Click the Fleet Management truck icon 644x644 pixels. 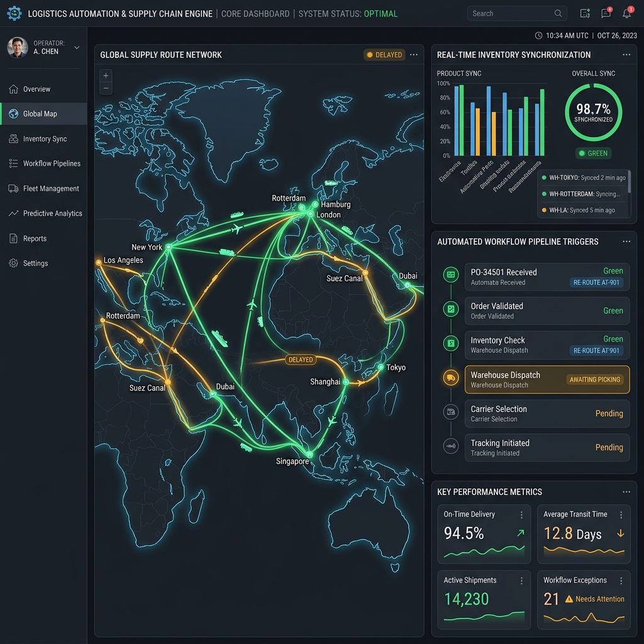point(14,189)
